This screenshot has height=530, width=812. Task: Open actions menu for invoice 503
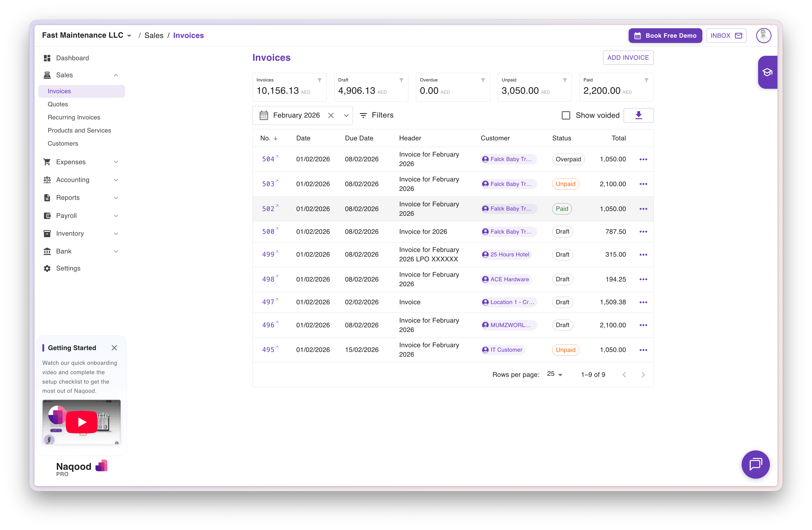(643, 184)
